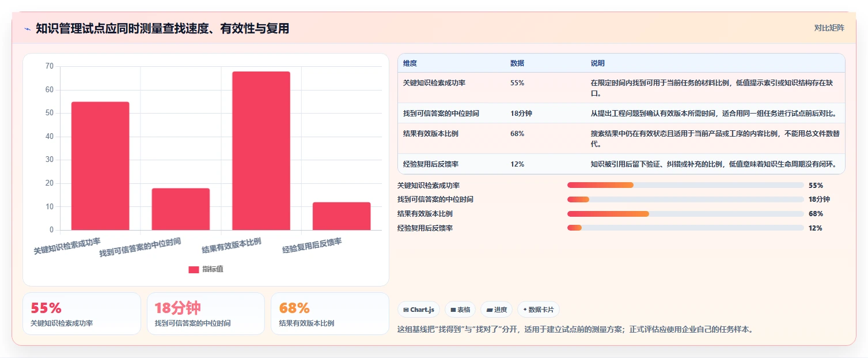Click the 55% value beside its progress bar

click(x=816, y=186)
